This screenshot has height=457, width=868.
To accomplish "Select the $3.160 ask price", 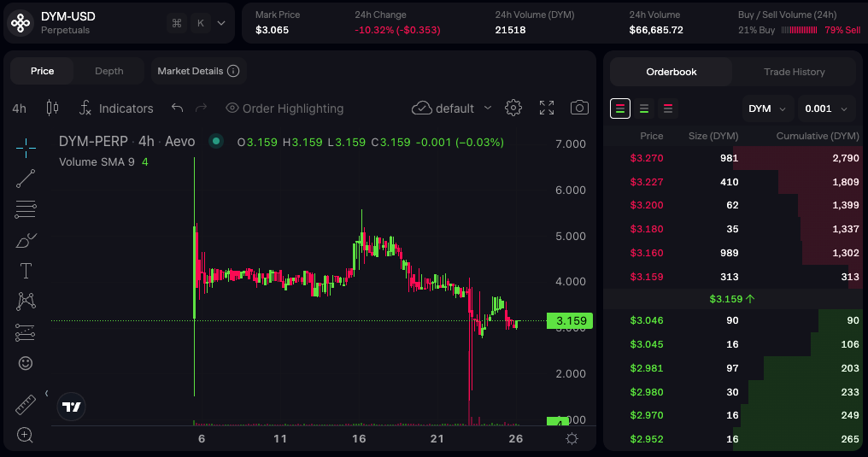I will (x=647, y=253).
